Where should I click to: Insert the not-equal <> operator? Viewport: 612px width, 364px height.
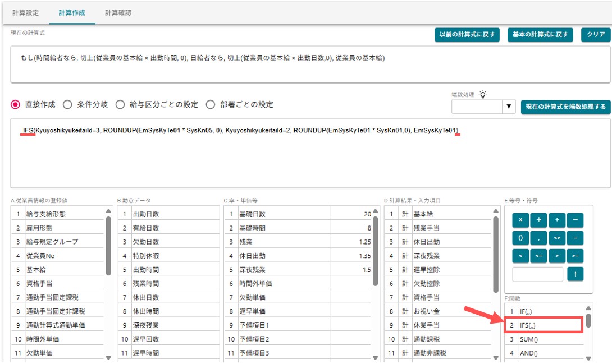tap(557, 238)
